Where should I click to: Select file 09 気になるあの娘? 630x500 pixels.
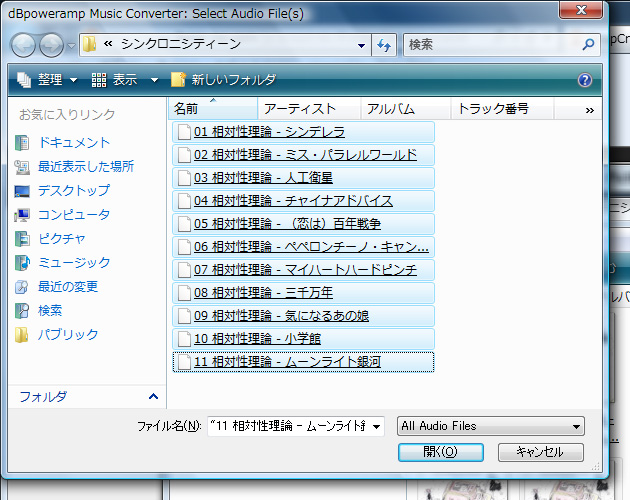pyautogui.click(x=303, y=316)
